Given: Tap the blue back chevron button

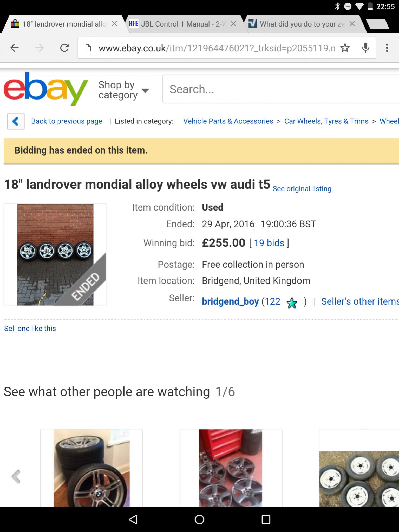Looking at the screenshot, I should (16, 121).
